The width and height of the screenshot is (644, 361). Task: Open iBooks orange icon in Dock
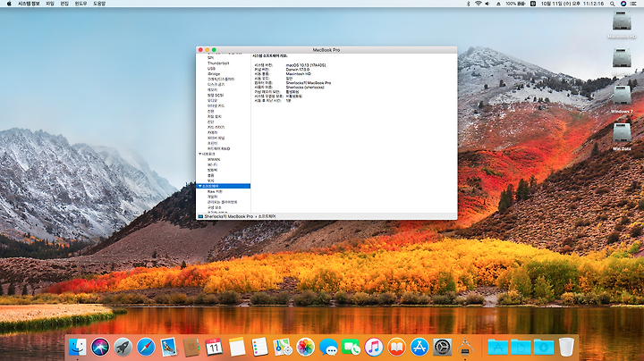click(x=396, y=348)
